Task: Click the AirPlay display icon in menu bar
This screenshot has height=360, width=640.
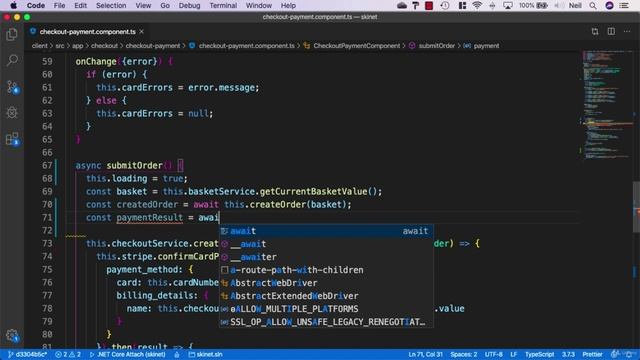Action: 508,5
